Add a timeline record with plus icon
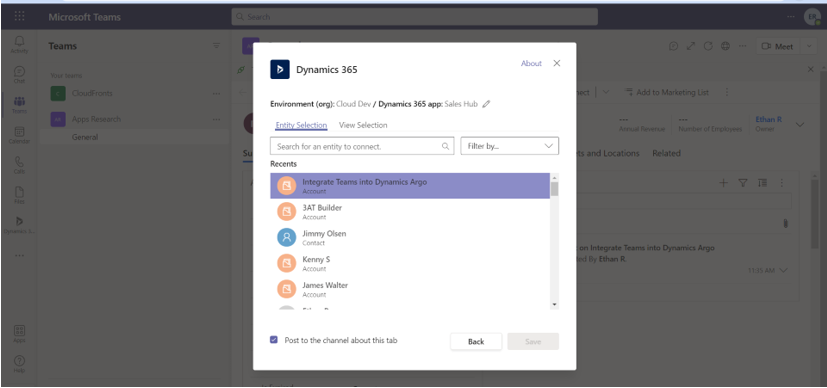The image size is (827, 388). point(724,183)
